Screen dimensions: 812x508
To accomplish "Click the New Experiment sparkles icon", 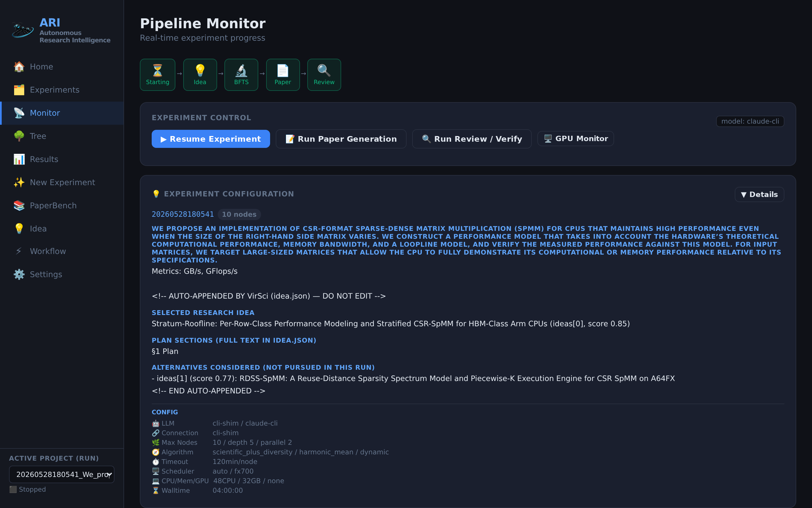I will 19,182.
